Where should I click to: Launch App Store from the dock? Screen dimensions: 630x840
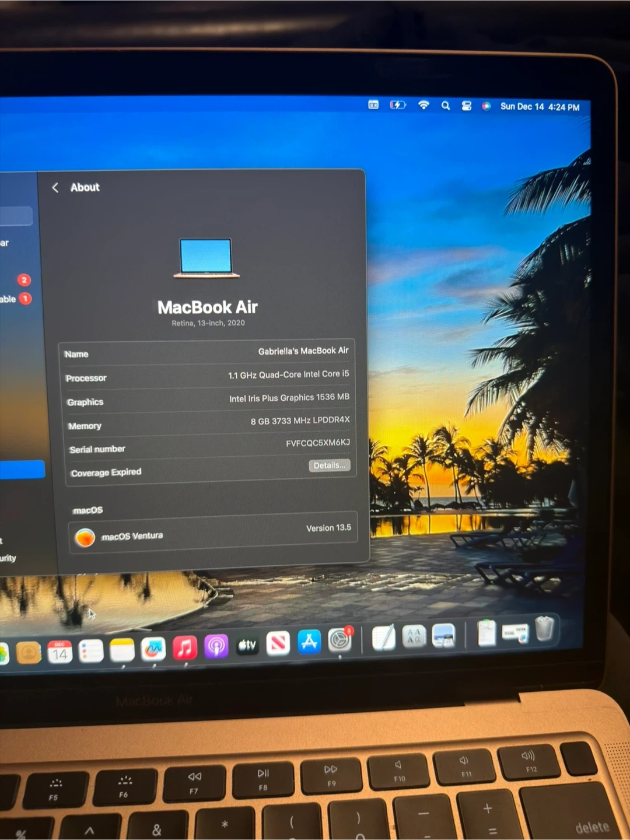tap(309, 642)
